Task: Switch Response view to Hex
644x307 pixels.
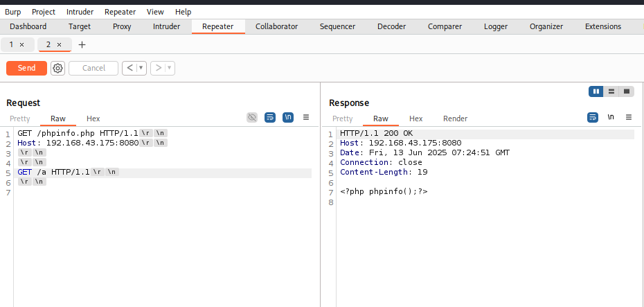Action: [x=416, y=119]
